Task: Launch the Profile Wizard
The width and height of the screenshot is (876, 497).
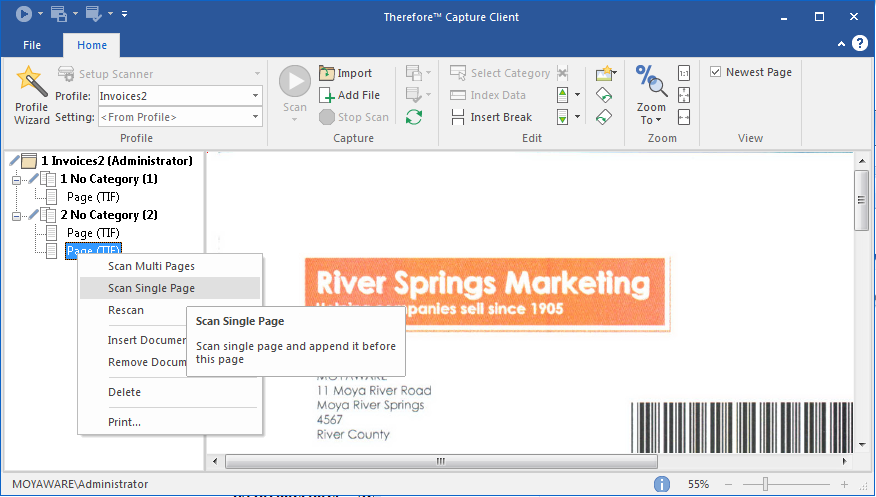Action: point(31,93)
